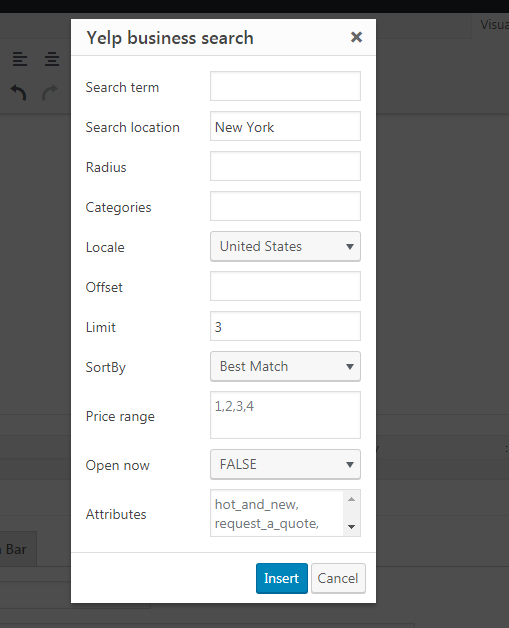Click the Attributes scrollbar down arrow
509x628 pixels.
pos(352,527)
